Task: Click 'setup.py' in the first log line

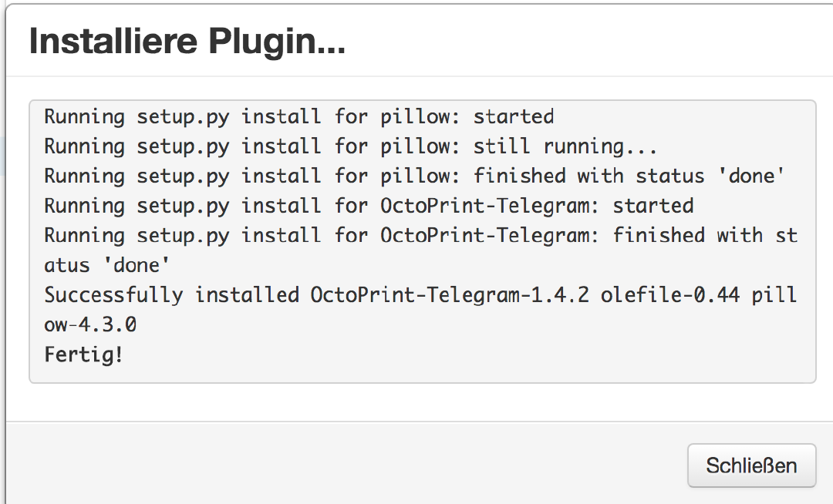Action: pos(183,117)
